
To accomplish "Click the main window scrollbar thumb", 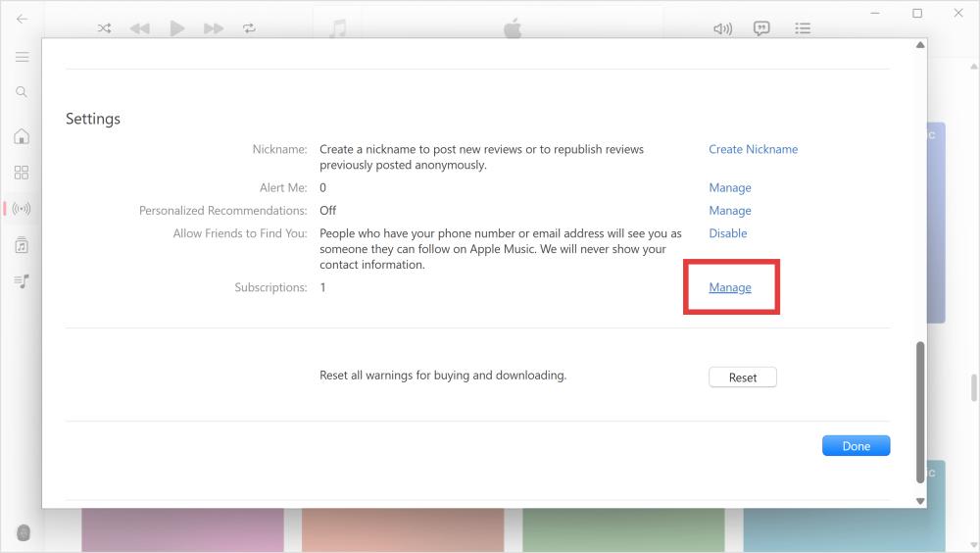I will click(974, 388).
